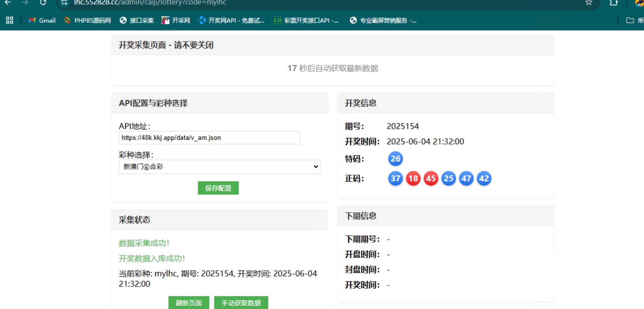
Task: Bookmark this page with the star icon
Action: click(589, 3)
